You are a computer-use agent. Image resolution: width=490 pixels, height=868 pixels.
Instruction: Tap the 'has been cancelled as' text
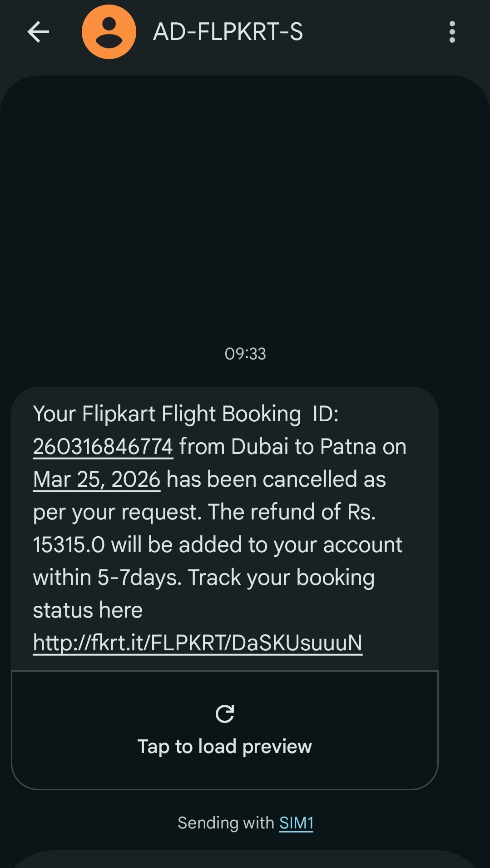pos(276,479)
